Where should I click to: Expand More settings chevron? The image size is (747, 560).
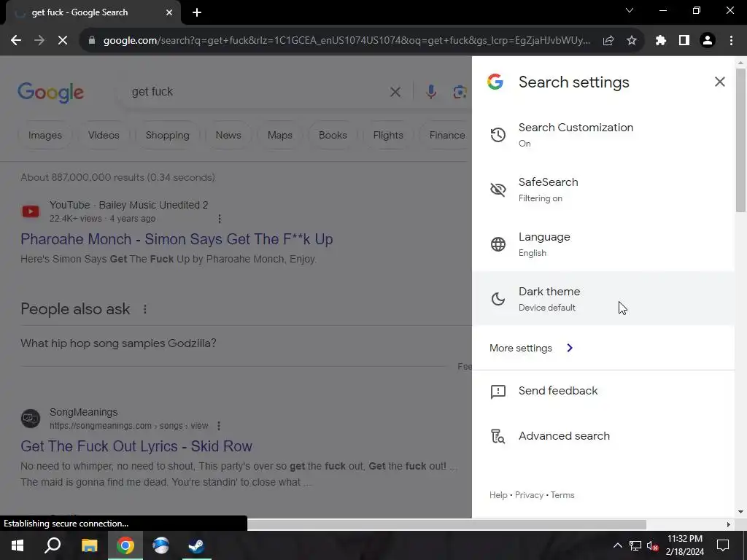click(570, 348)
